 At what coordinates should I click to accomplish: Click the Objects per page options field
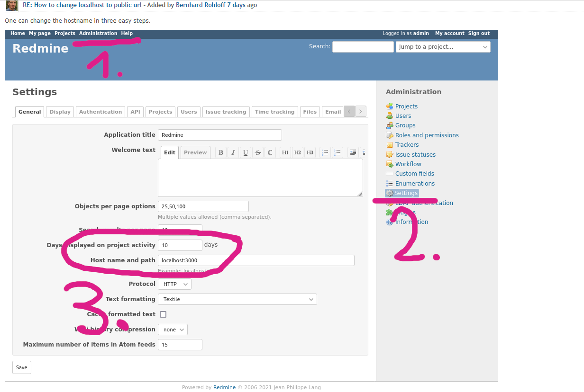pyautogui.click(x=203, y=206)
